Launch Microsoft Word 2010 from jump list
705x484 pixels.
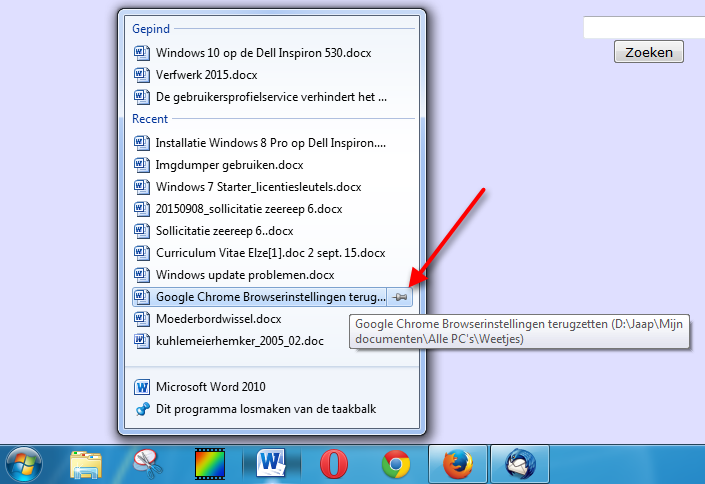(x=272, y=387)
